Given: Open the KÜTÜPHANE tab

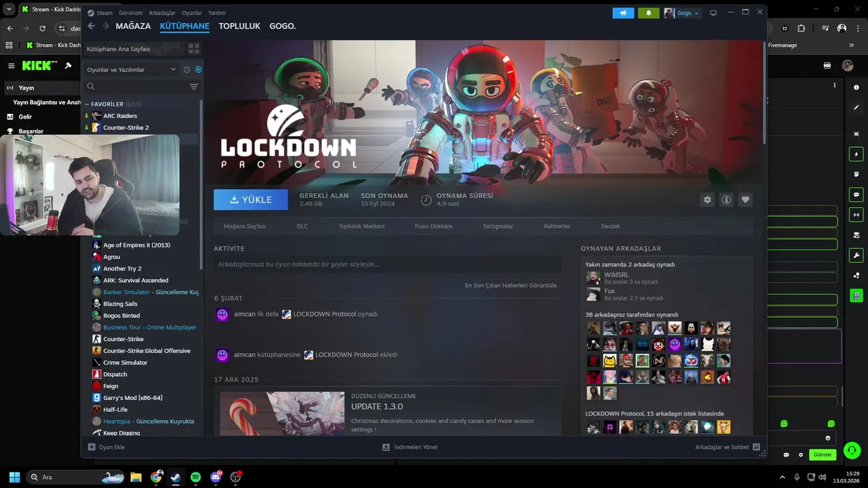Looking at the screenshot, I should pos(184,26).
